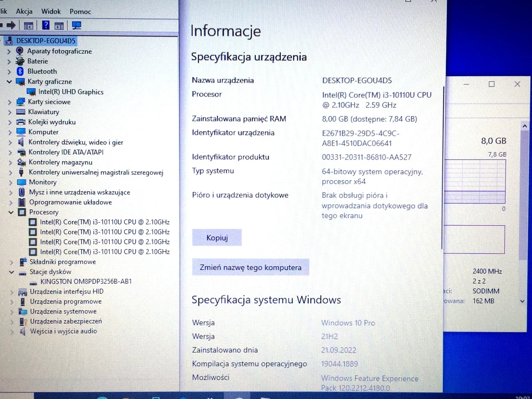
Task: Click Zmień nazwę tego komputera button
Action: click(x=250, y=267)
